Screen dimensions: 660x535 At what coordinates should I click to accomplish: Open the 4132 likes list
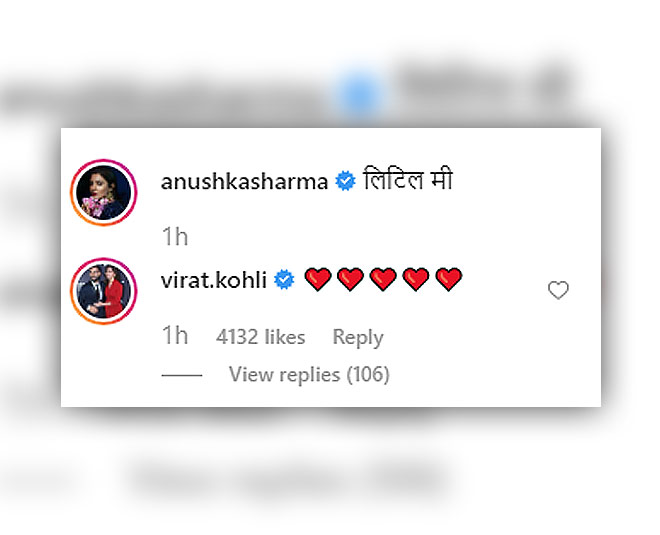261,337
